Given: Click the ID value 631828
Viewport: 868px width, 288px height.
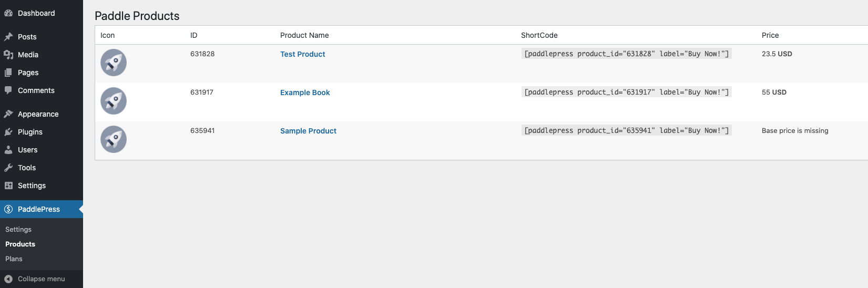Looking at the screenshot, I should pyautogui.click(x=202, y=54).
